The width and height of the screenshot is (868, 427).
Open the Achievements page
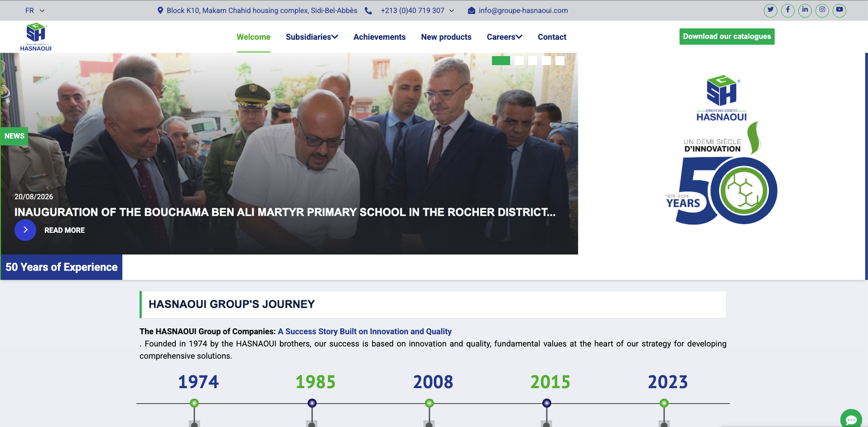click(x=380, y=37)
